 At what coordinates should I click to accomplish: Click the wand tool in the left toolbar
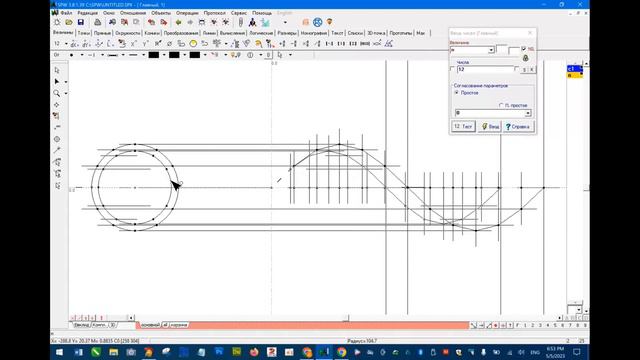57,151
